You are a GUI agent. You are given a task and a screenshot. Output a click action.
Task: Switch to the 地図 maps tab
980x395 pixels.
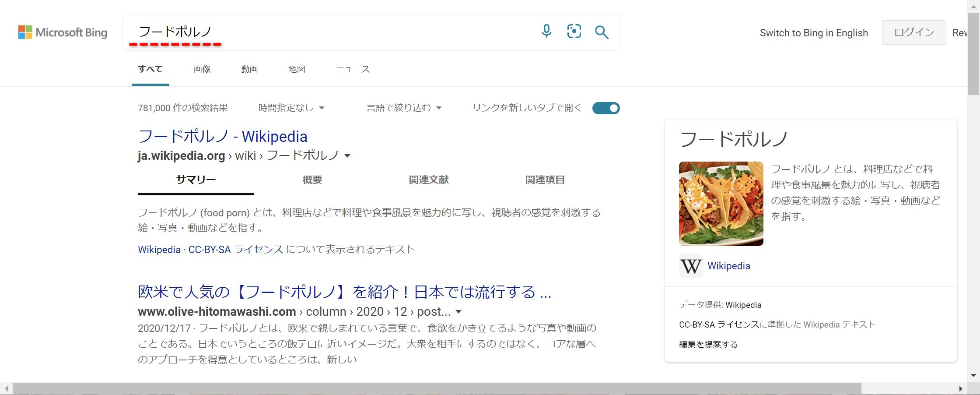pyautogui.click(x=297, y=69)
